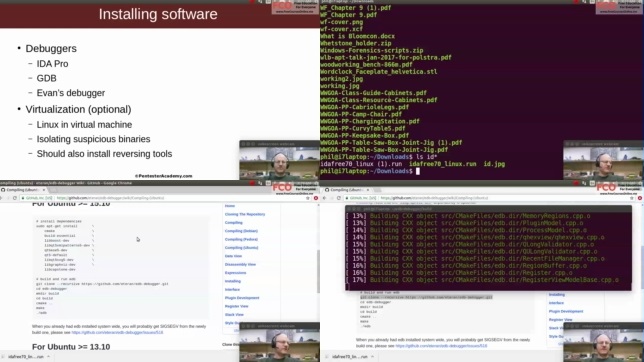Select highlighted git clone line under build terminal
This screenshot has width=644, height=362.
click(x=426, y=297)
